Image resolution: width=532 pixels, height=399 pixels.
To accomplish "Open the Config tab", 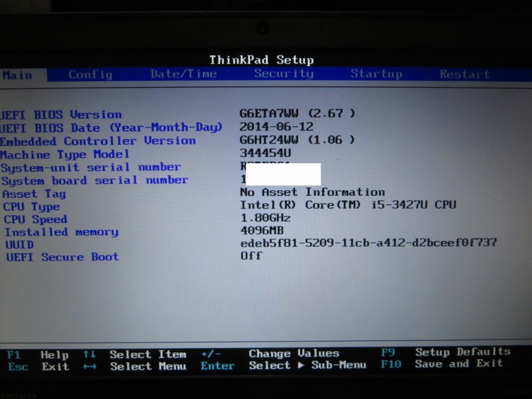I will [x=90, y=74].
